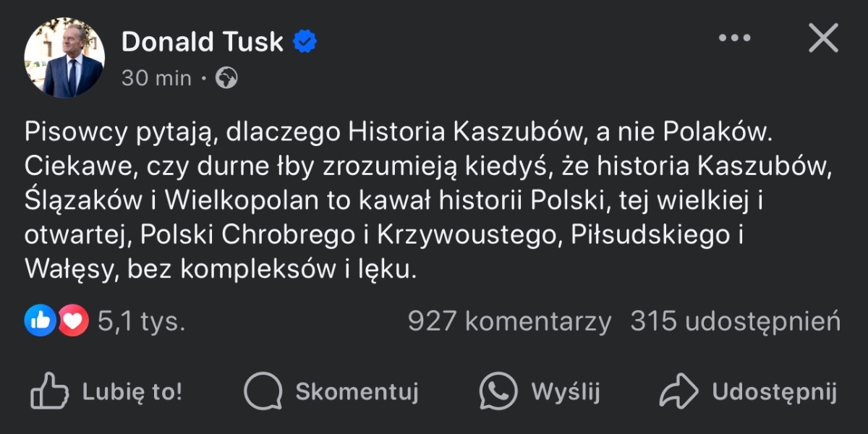868x434 pixels.
Task: Click the blue verified badge
Action: point(305,42)
